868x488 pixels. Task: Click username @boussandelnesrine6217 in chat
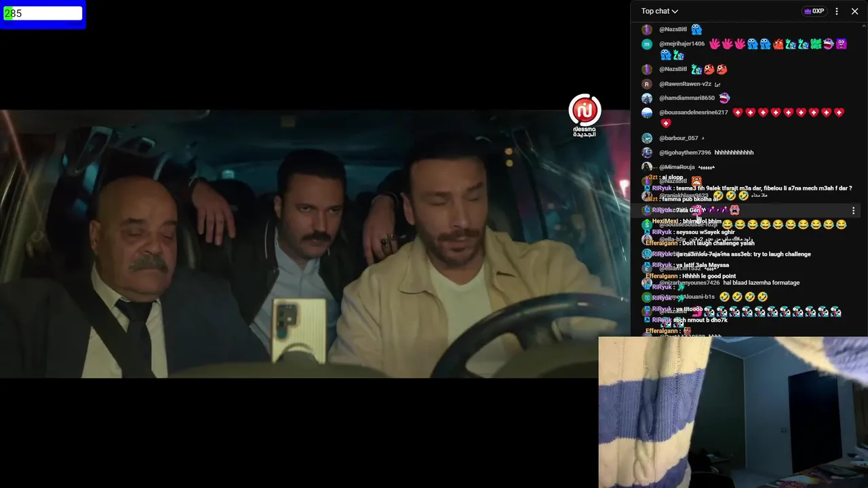[693, 113]
